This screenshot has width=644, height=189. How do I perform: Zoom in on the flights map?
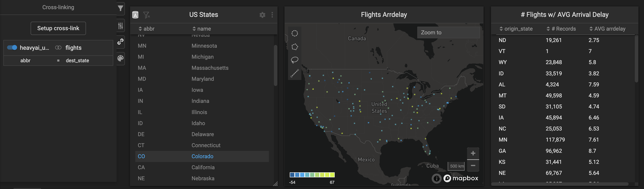click(x=473, y=153)
